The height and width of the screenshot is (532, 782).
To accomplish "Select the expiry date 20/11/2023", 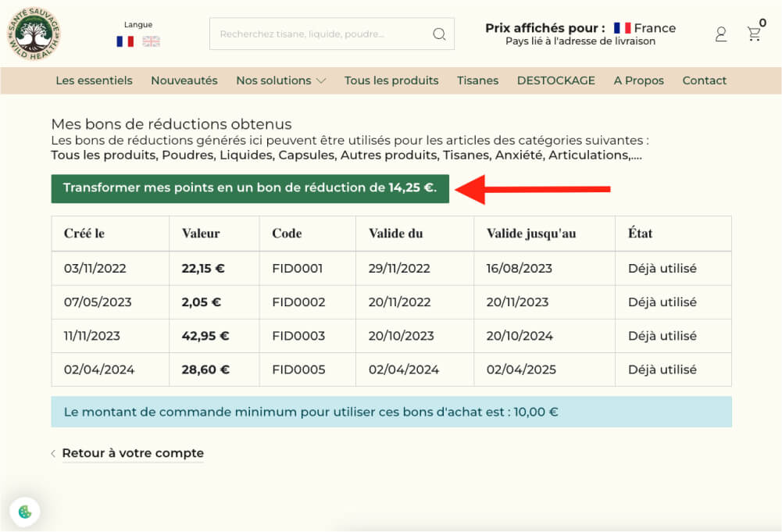I will coord(517,302).
